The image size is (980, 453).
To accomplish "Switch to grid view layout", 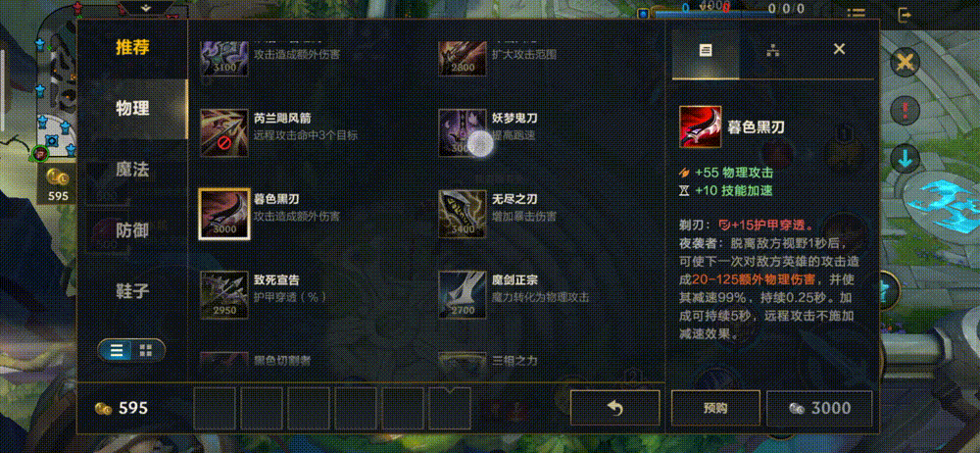I will click(x=146, y=350).
